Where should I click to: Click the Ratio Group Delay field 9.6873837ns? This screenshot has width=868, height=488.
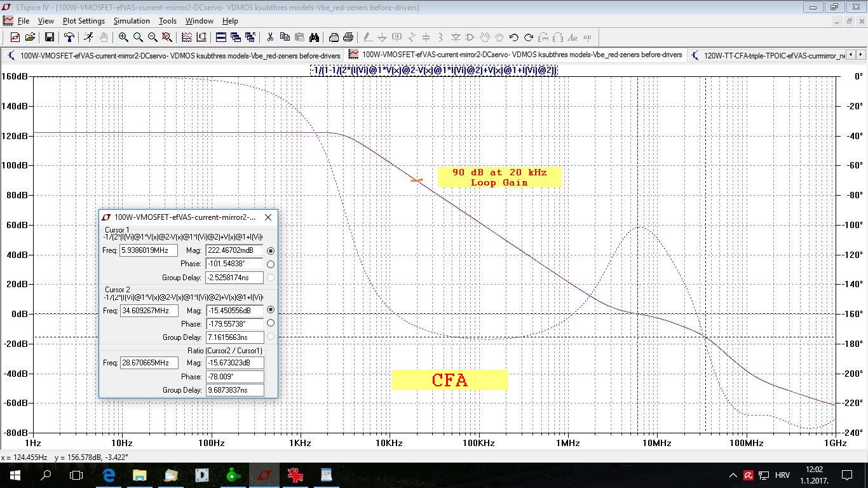click(x=234, y=390)
